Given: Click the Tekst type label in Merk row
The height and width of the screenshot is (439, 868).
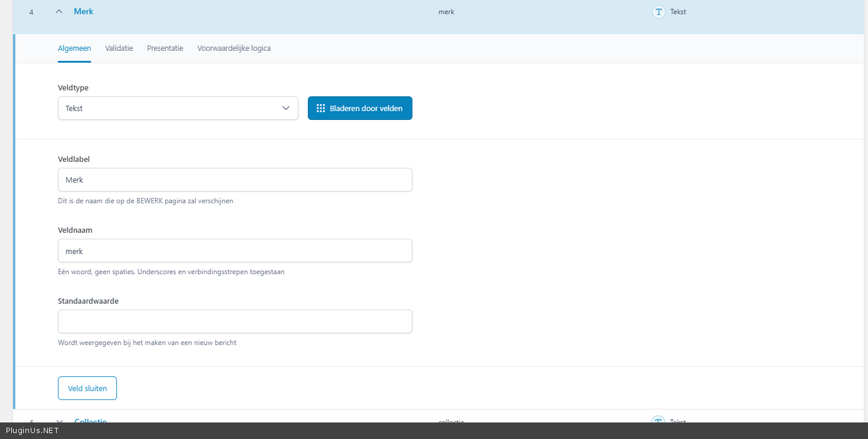Looking at the screenshot, I should point(678,12).
